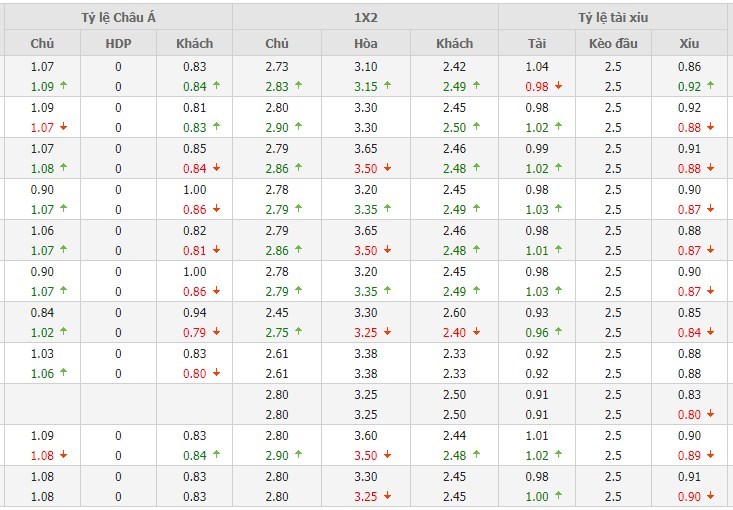Click the green up arrow beside Hòa 3.15
The height and width of the screenshot is (510, 733).
(x=387, y=86)
